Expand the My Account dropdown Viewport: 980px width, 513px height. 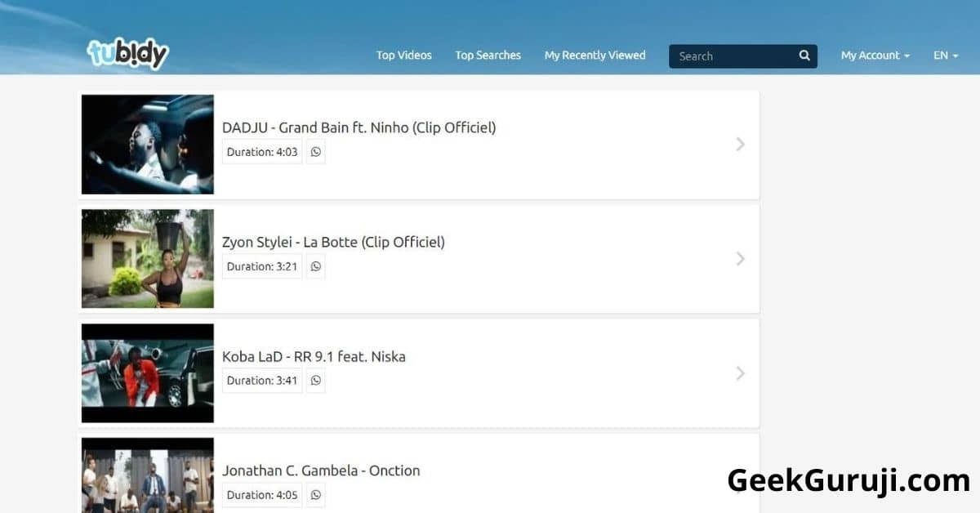click(875, 56)
